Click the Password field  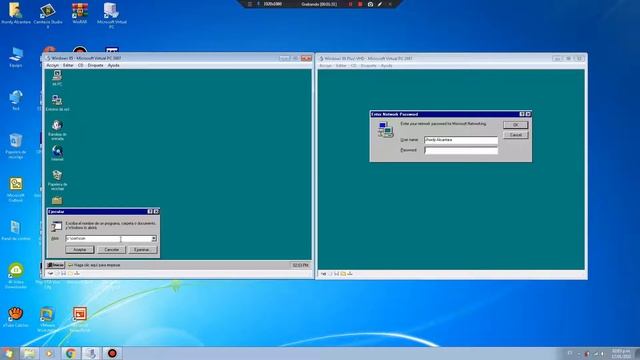tap(461, 150)
